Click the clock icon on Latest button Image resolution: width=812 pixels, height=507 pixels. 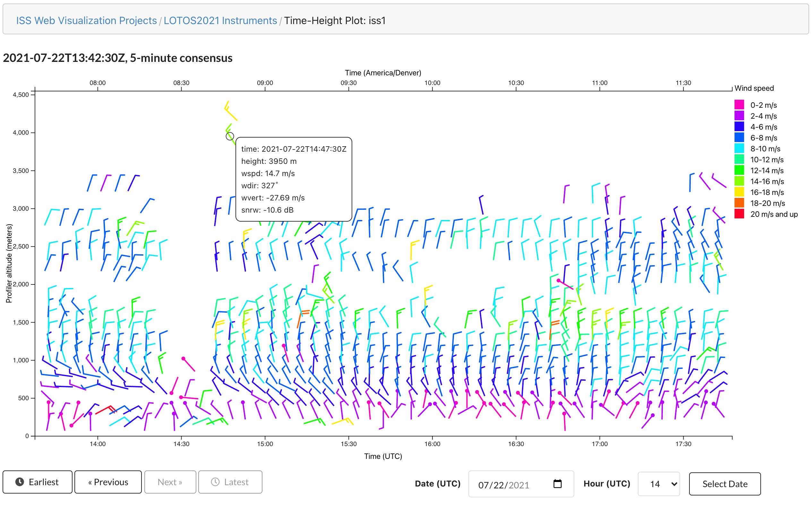coord(215,482)
